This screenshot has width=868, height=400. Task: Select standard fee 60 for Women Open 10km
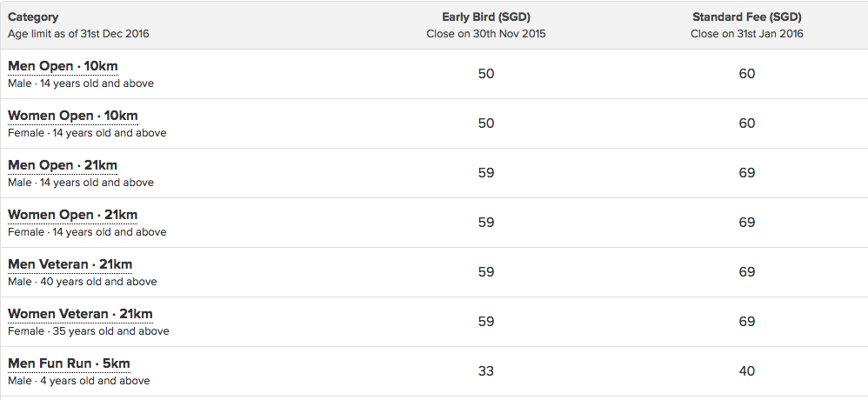[x=747, y=123]
